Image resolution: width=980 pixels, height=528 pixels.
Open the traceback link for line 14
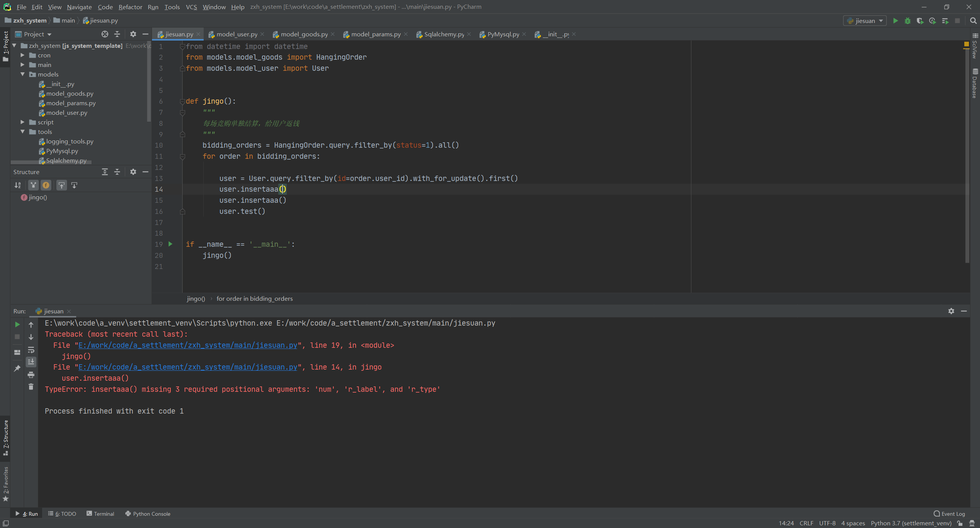(x=188, y=367)
